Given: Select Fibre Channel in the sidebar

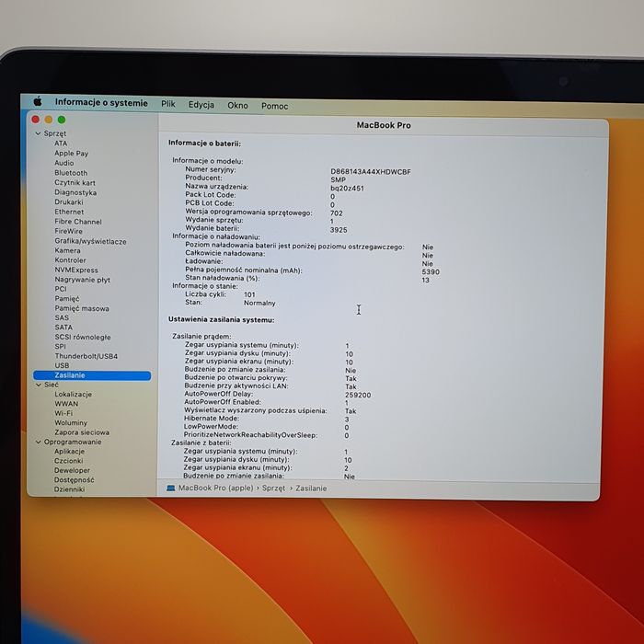Looking at the screenshot, I should (78, 222).
